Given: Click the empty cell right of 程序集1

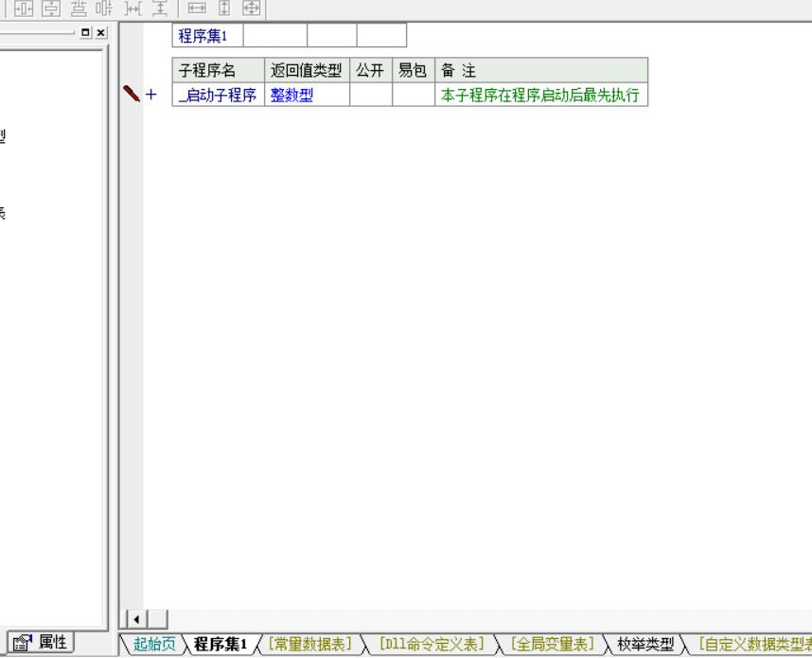Looking at the screenshot, I should [x=275, y=35].
